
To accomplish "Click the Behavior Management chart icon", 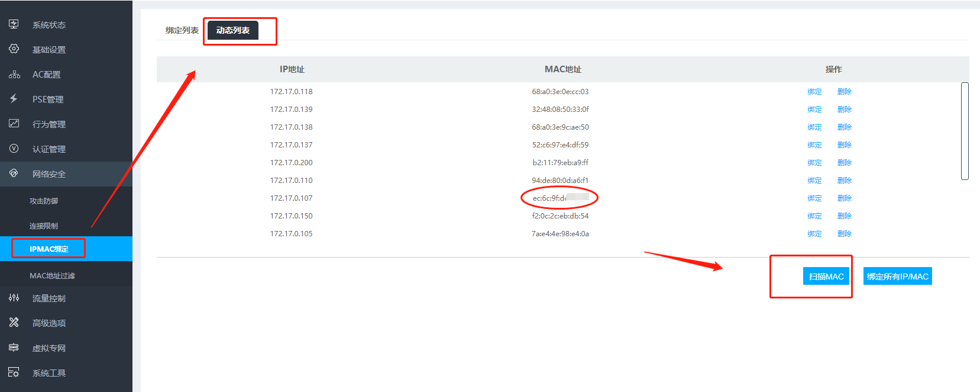I will [14, 124].
